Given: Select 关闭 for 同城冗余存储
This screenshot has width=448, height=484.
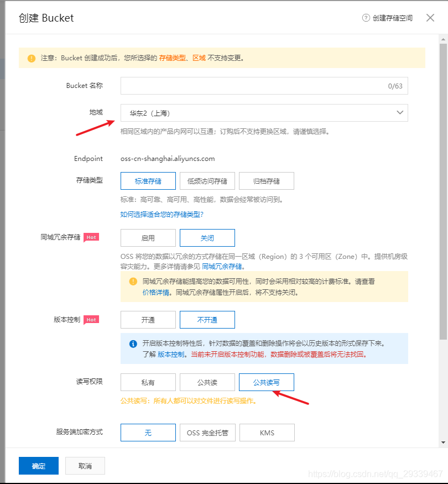Looking at the screenshot, I should (207, 238).
